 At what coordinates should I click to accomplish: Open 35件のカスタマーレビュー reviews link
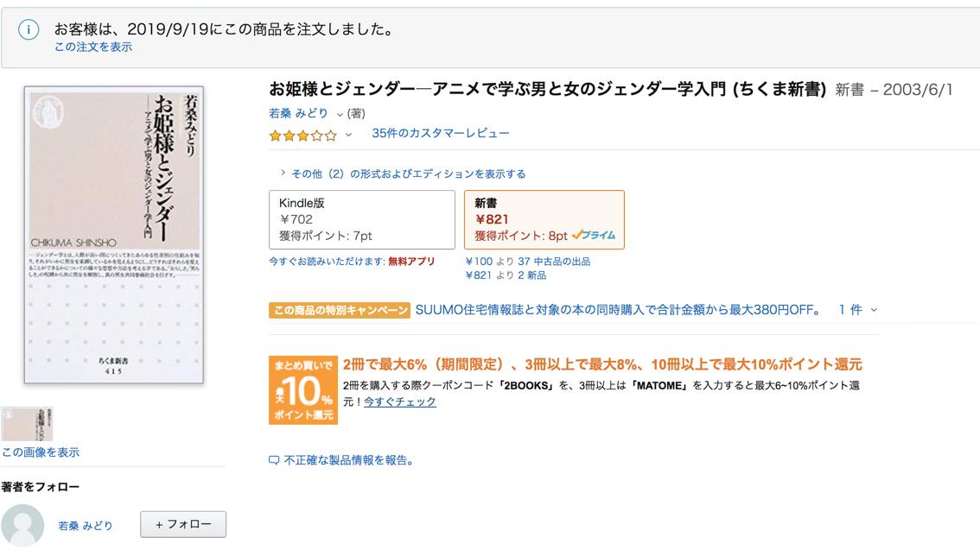click(x=441, y=133)
